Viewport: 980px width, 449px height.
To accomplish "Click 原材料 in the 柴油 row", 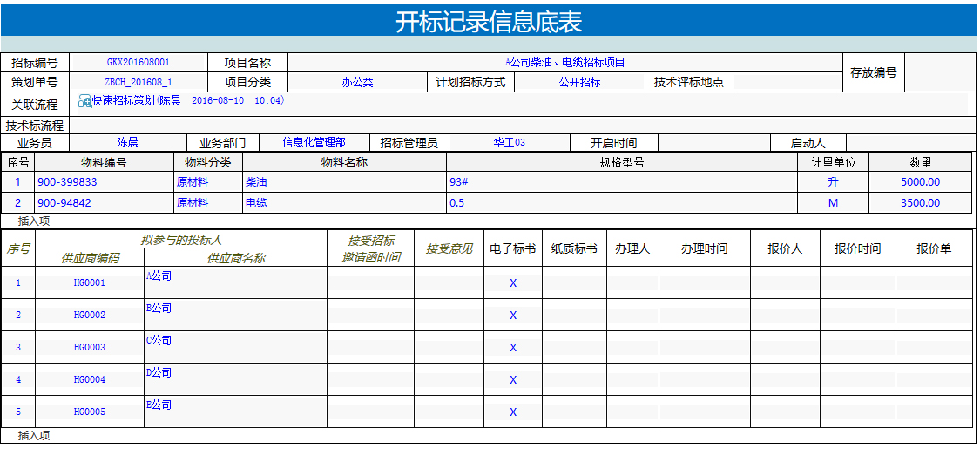I will click(193, 182).
